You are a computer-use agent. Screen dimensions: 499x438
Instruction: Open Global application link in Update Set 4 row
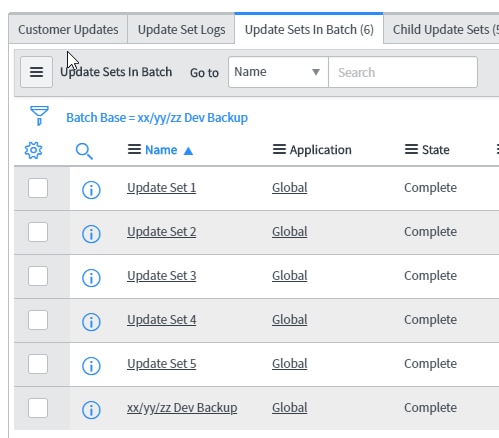click(290, 320)
